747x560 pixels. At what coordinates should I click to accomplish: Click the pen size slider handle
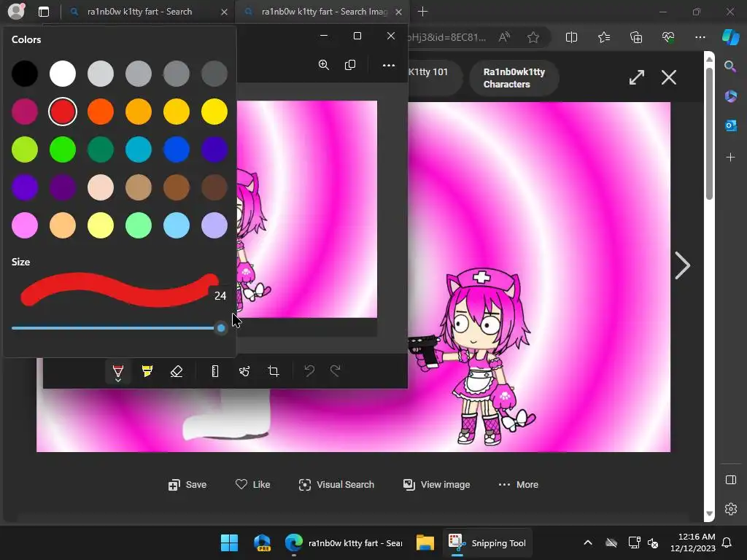220,328
